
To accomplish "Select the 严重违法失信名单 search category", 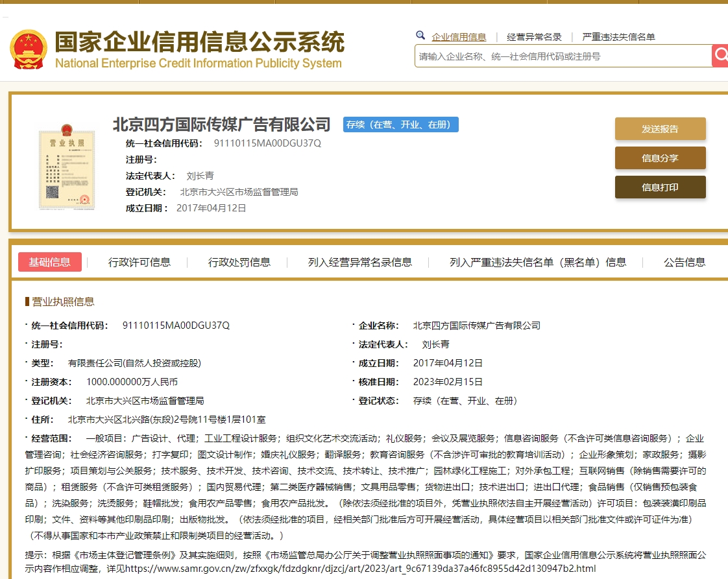I will click(618, 37).
